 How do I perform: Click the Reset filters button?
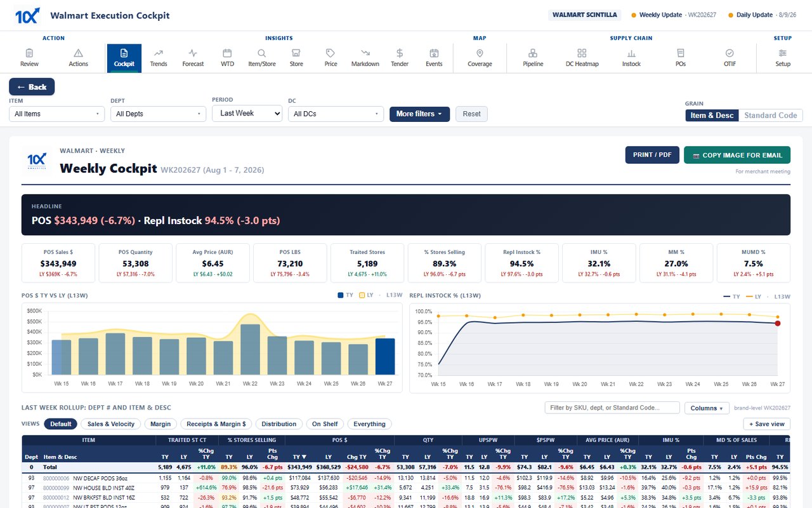click(x=471, y=114)
